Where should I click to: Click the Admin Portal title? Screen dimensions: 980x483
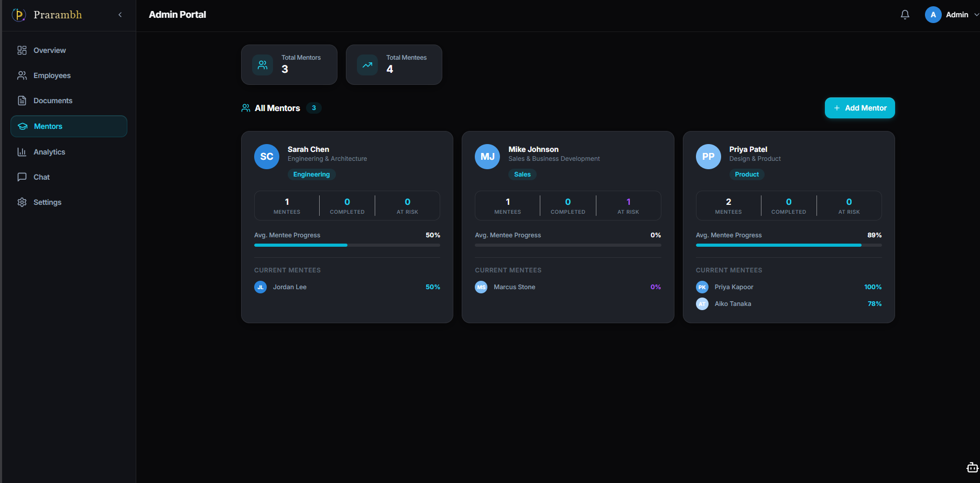pyautogui.click(x=178, y=15)
